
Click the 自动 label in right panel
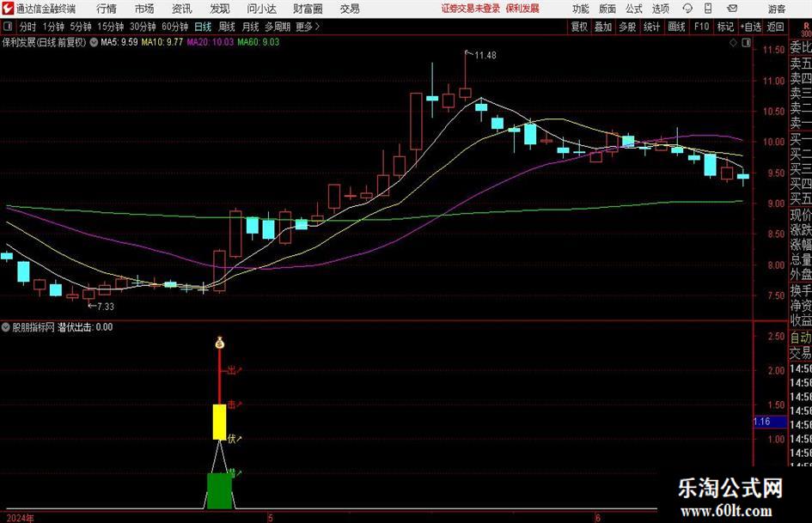coord(801,338)
